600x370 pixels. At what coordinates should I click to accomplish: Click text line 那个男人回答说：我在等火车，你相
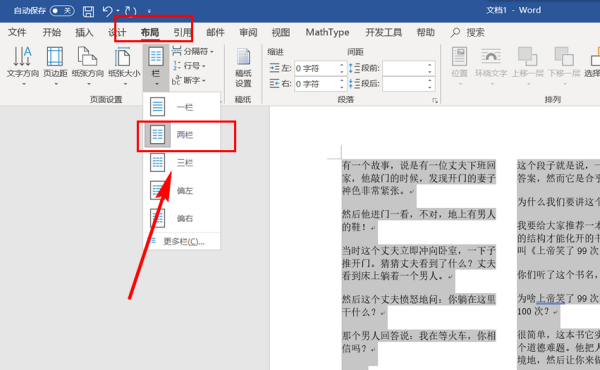click(419, 336)
